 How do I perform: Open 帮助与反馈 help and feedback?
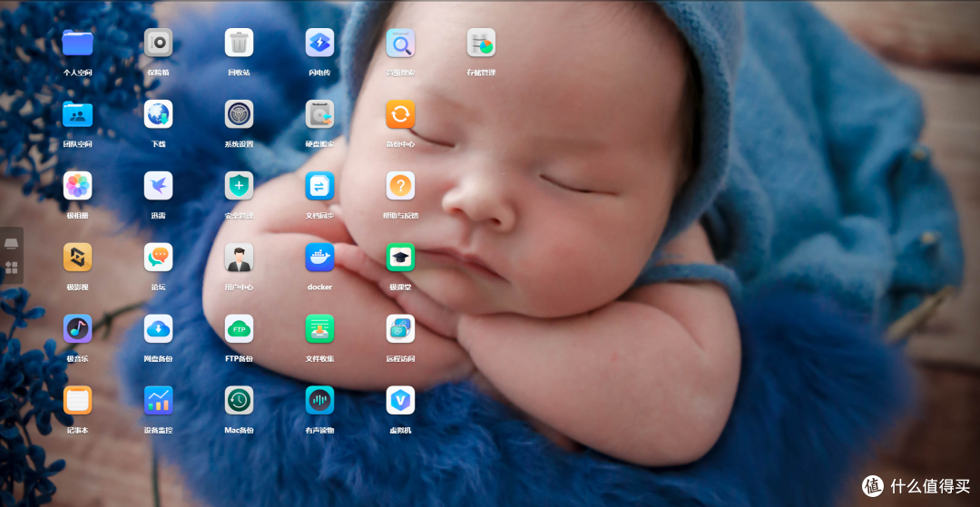click(x=400, y=185)
